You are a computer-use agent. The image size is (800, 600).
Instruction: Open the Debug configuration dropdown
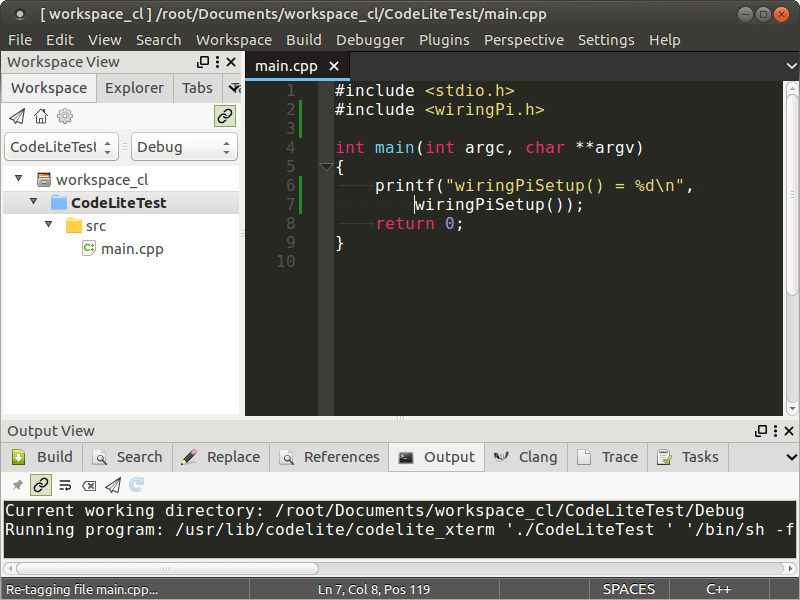pyautogui.click(x=184, y=147)
